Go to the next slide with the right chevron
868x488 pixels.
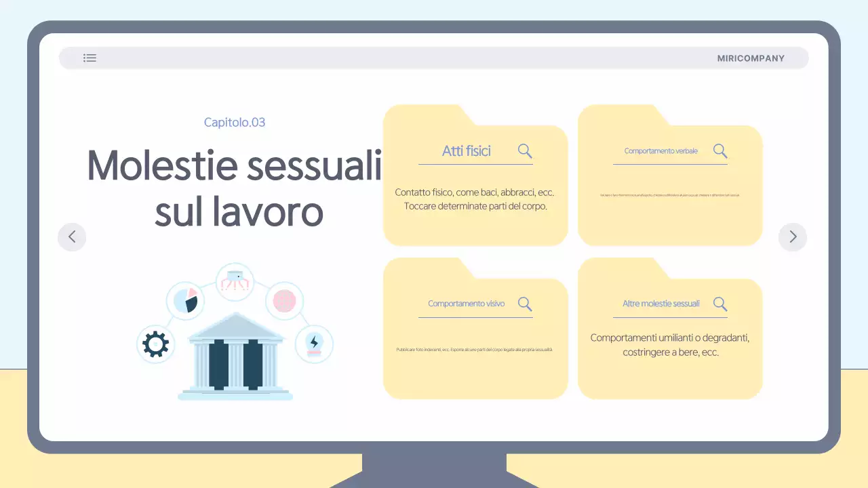(792, 237)
